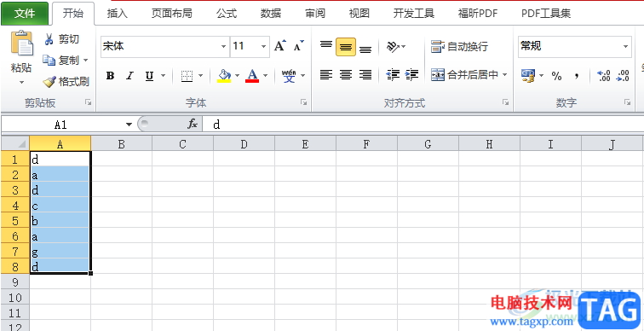
Task: Open font color dropdown arrow
Action: 265,76
